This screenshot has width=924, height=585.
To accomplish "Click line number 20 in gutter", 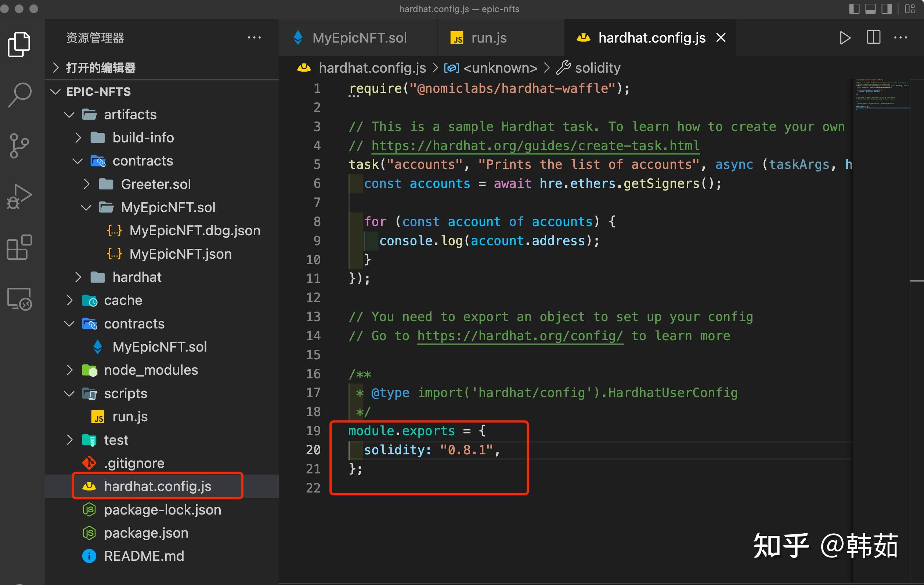I will (313, 450).
